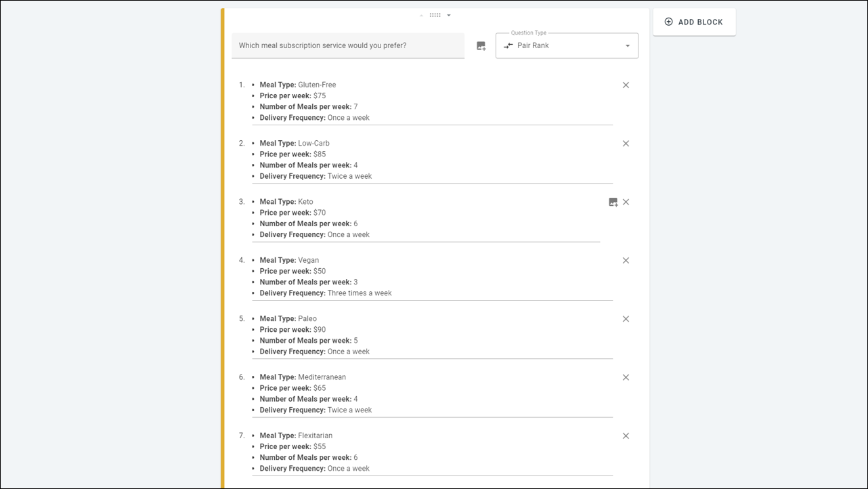
Task: Delete the Keto option using the X icon
Action: (x=626, y=202)
